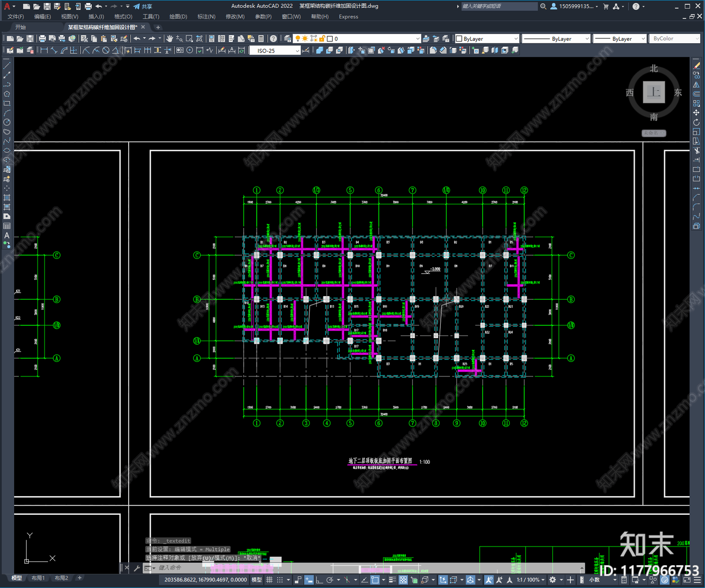Open the ByColor plot style dropdown

coord(675,39)
